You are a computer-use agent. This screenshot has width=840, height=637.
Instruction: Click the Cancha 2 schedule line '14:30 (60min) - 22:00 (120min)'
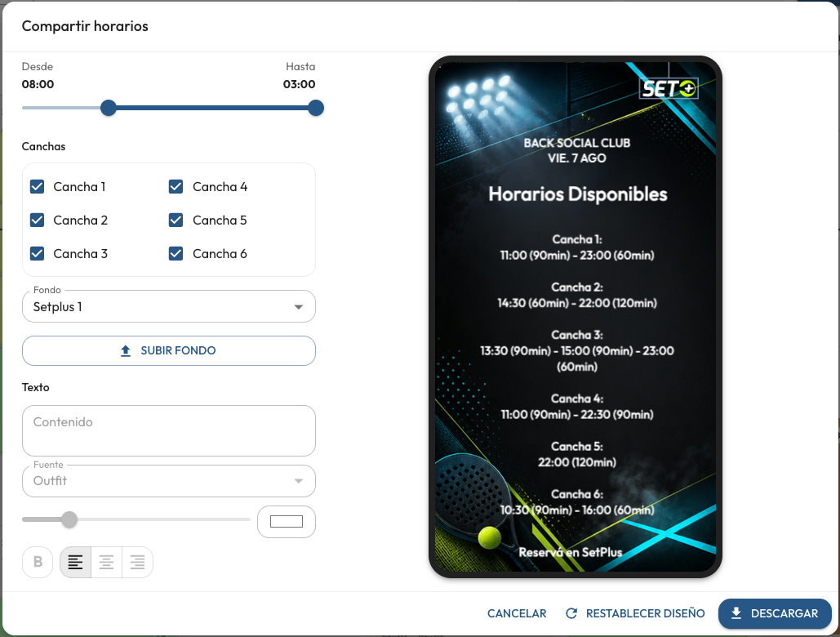point(577,303)
